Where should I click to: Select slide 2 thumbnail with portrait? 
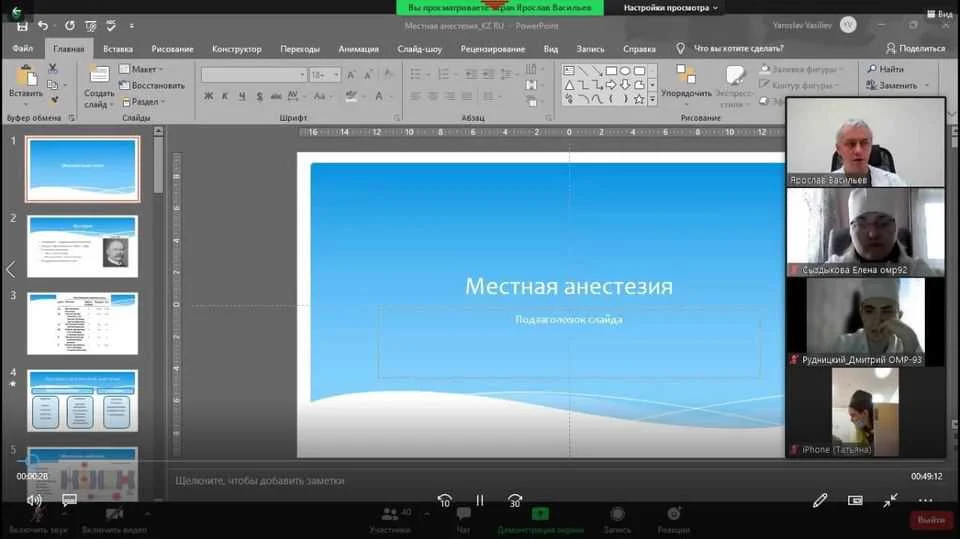[82, 244]
